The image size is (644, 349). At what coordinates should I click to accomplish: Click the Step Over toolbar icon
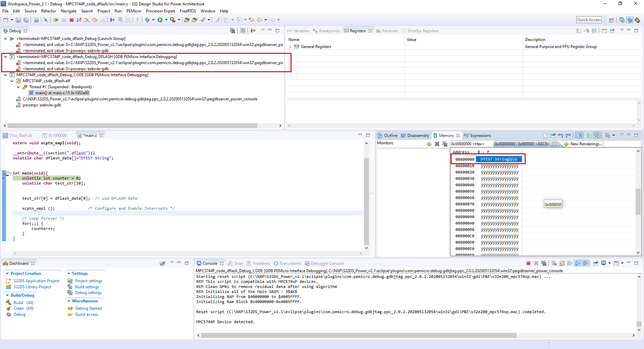click(x=95, y=20)
